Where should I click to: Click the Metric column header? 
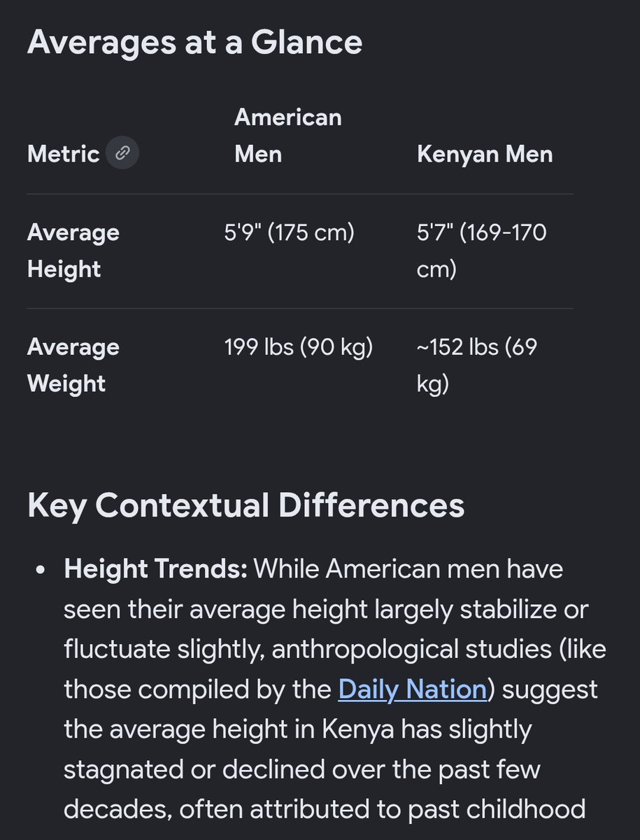[64, 153]
